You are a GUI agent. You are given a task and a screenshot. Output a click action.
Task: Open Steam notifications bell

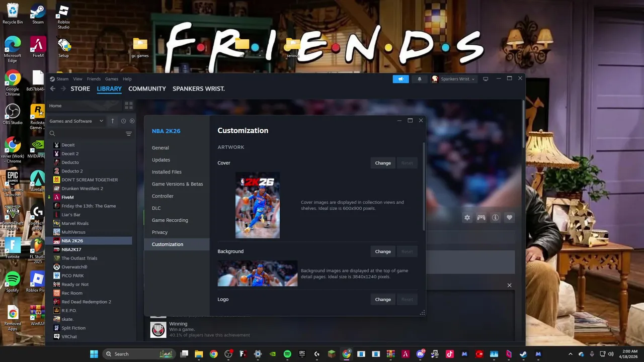click(x=420, y=79)
